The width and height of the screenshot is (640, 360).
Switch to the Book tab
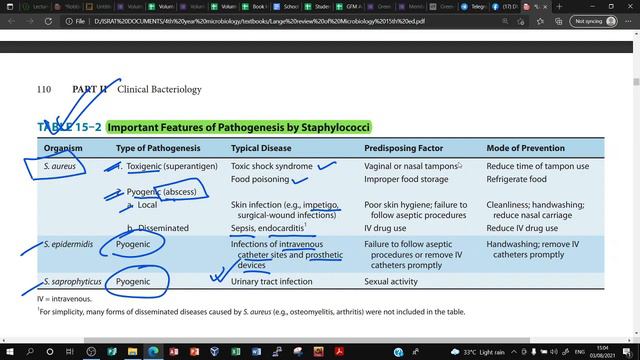254,7
